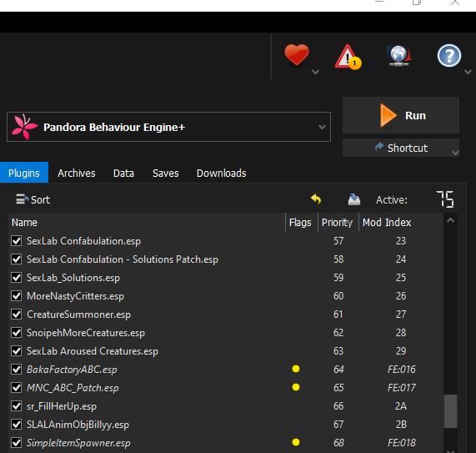Click the create backup icon next to Active

(354, 199)
